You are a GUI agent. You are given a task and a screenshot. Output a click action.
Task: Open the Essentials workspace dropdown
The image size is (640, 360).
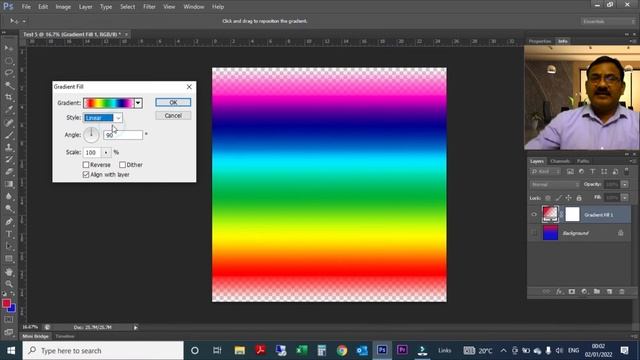click(x=608, y=21)
